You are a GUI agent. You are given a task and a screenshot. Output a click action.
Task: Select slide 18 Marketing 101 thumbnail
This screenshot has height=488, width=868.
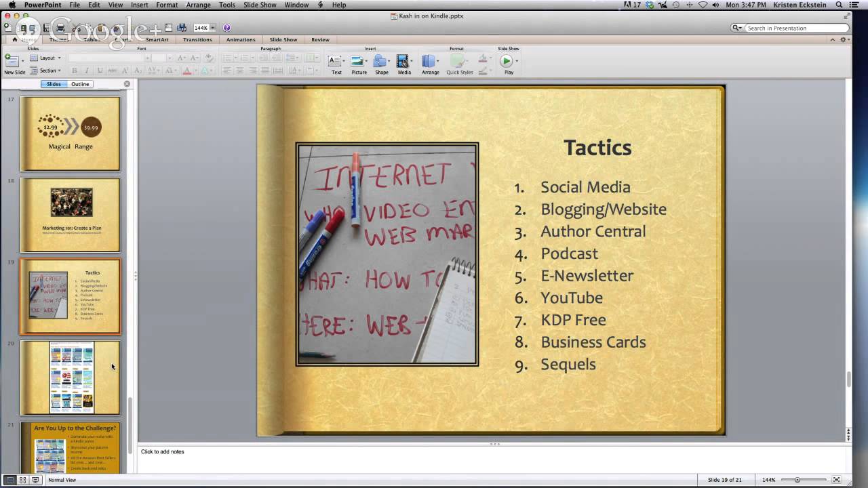[70, 215]
